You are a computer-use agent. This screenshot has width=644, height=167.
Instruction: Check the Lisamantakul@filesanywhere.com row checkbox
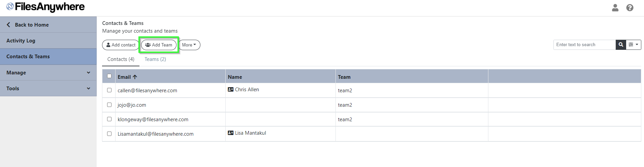tap(109, 134)
